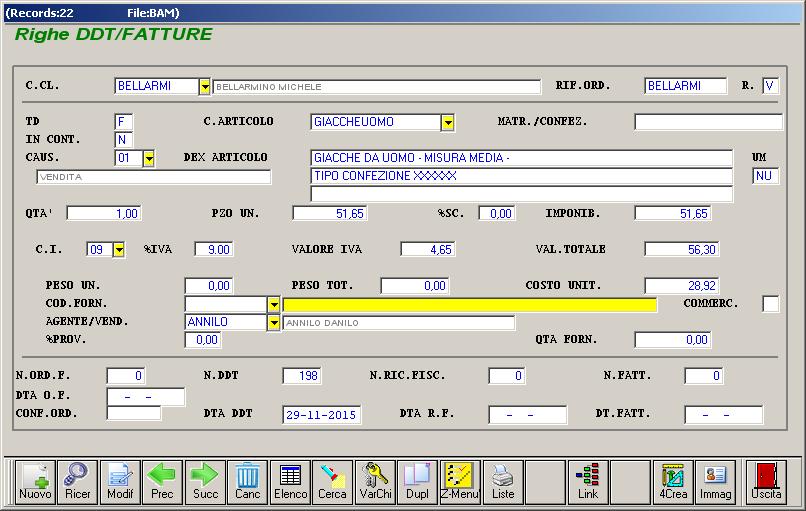Open the 4Crea design tool icon

click(673, 482)
